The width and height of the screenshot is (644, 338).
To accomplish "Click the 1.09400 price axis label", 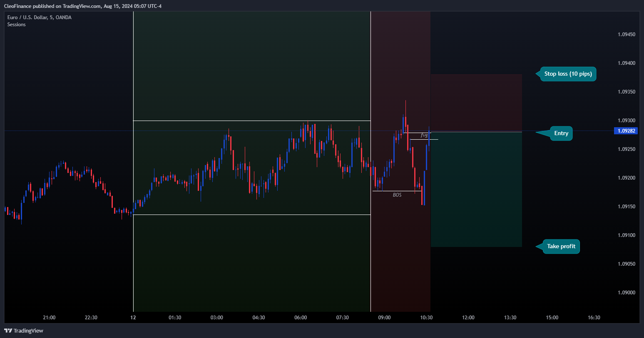I will coord(627,63).
